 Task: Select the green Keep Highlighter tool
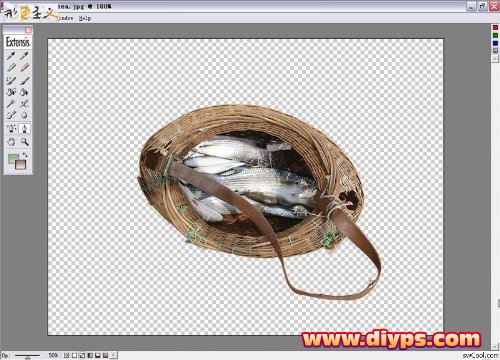pos(11,68)
